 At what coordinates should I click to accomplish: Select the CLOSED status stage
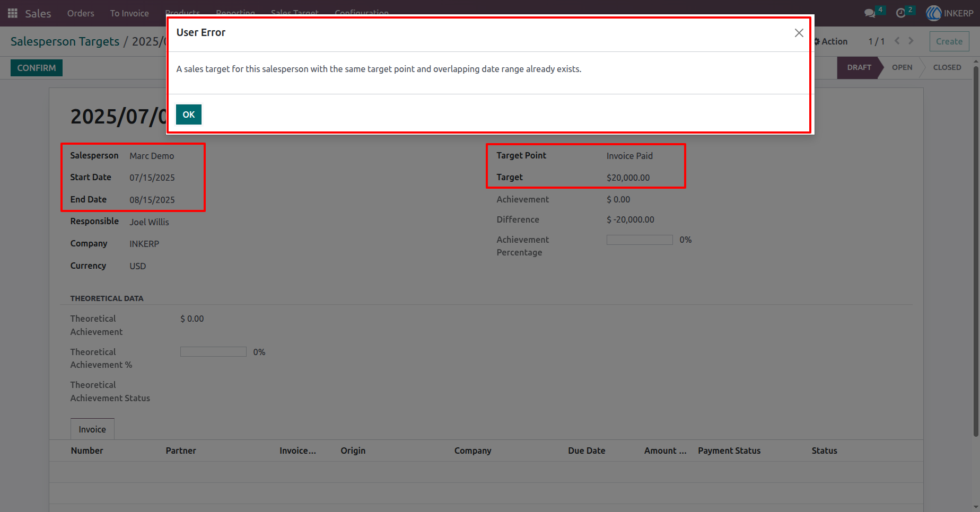(x=947, y=67)
